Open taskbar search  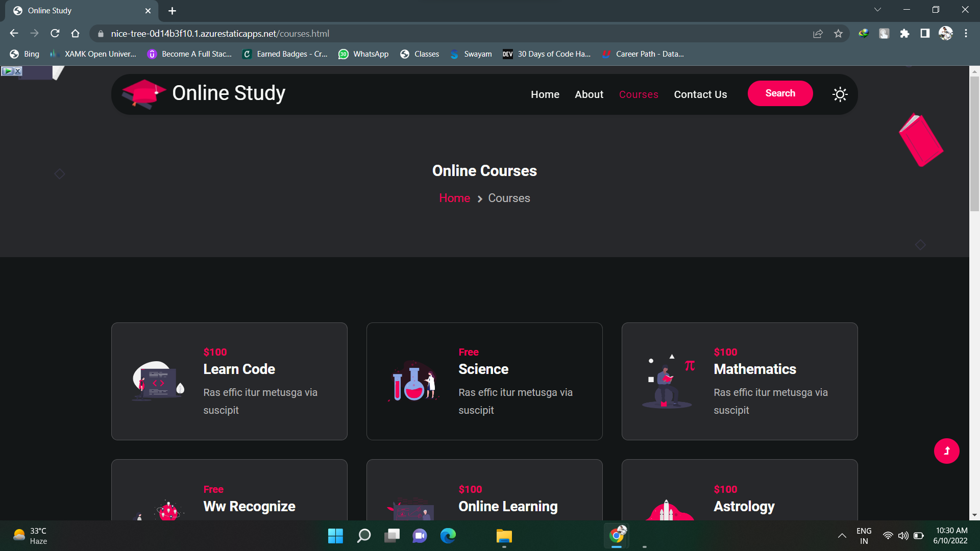pos(363,536)
